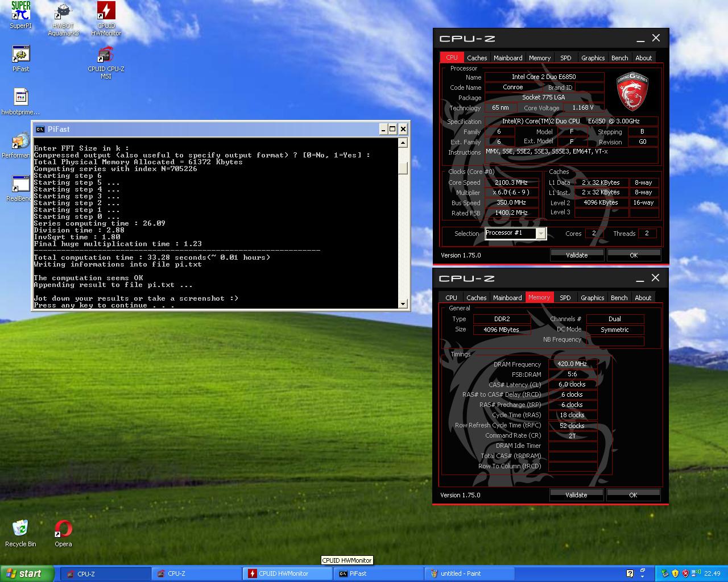Click the yellow security shield tray icon

coord(675,573)
